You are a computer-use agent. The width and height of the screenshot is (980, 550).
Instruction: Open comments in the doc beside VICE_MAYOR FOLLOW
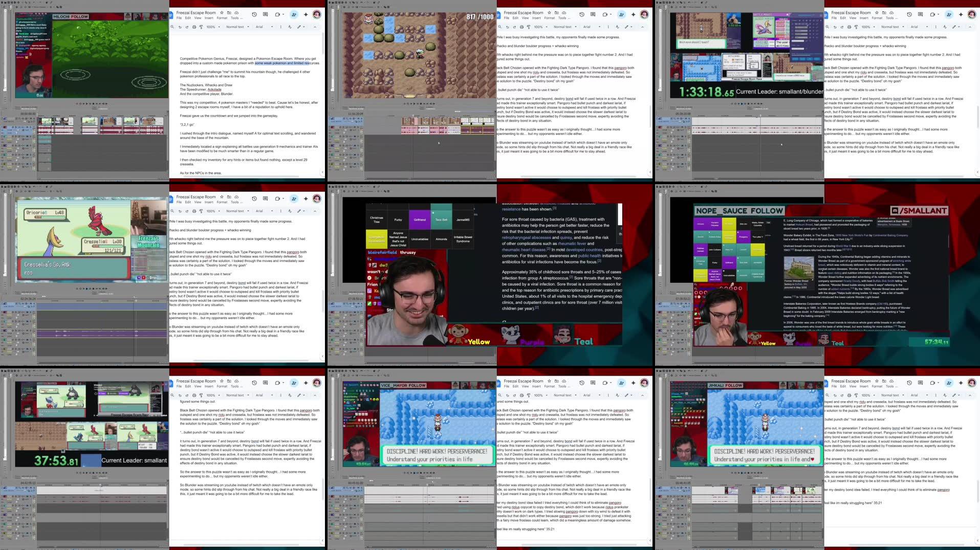[593, 383]
